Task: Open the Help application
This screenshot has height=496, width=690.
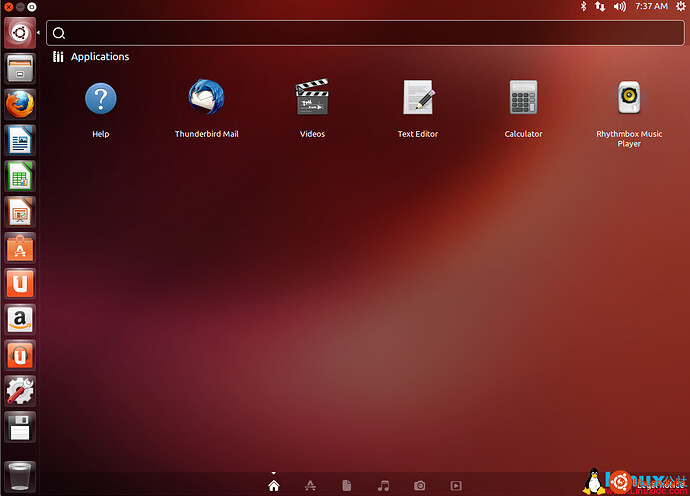Action: pyautogui.click(x=100, y=99)
